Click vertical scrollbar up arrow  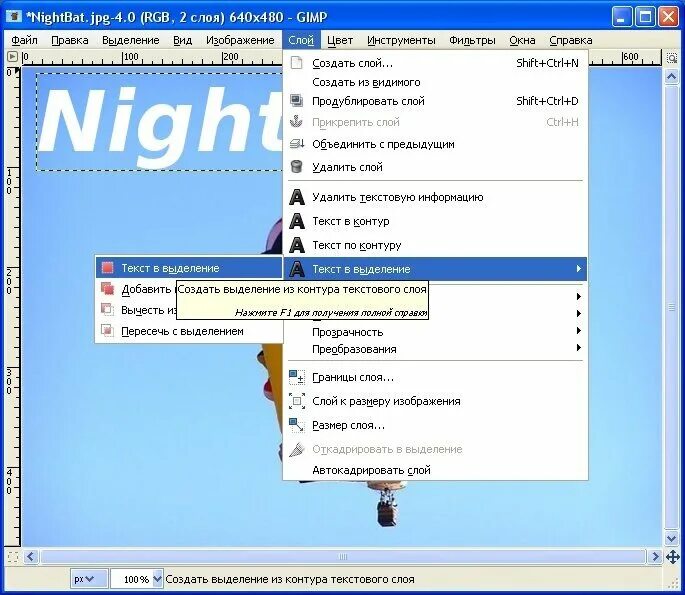(x=671, y=77)
